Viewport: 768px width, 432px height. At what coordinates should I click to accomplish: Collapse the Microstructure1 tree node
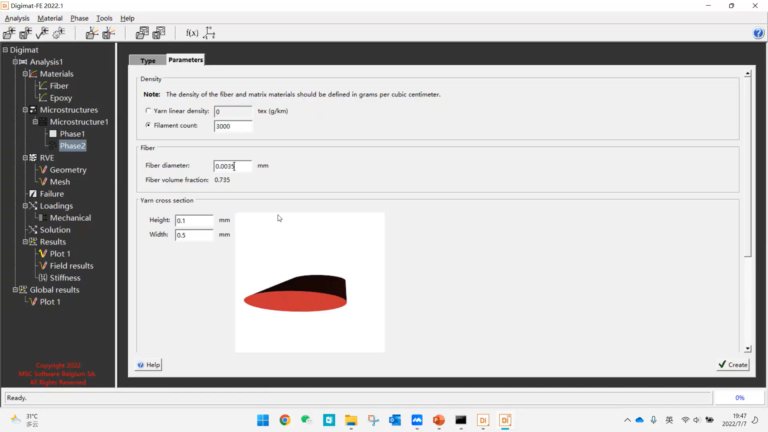pos(35,121)
